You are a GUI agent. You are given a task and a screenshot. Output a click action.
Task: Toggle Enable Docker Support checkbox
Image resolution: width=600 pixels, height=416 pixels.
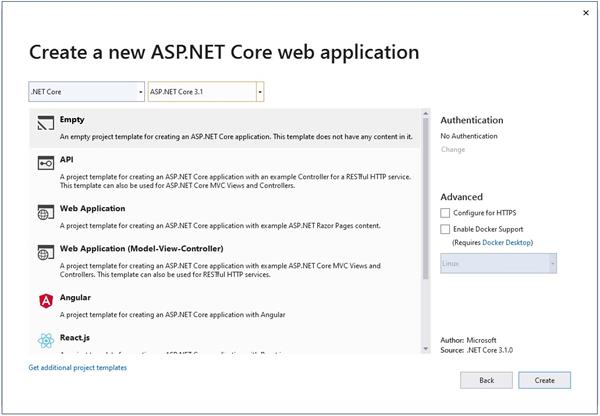(445, 229)
